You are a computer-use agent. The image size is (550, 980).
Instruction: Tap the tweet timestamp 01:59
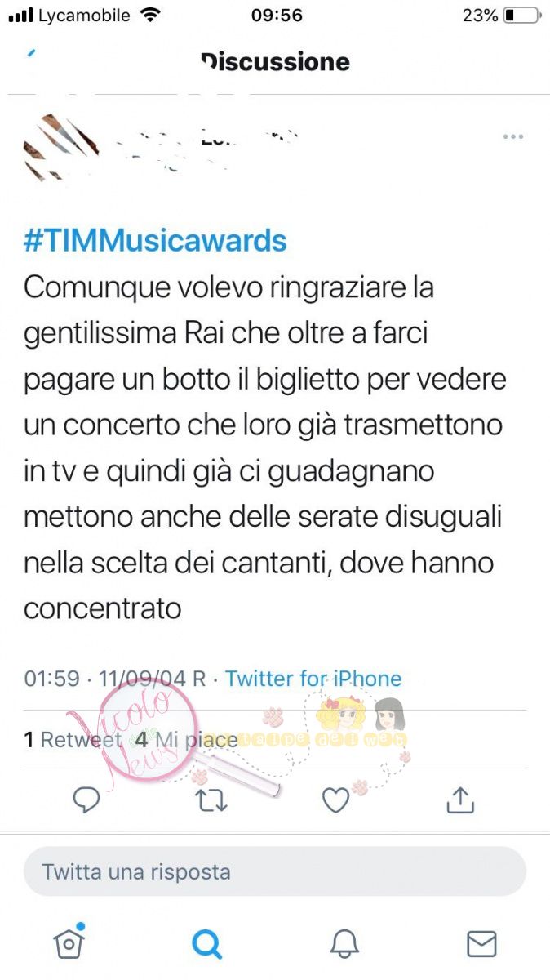pyautogui.click(x=52, y=679)
